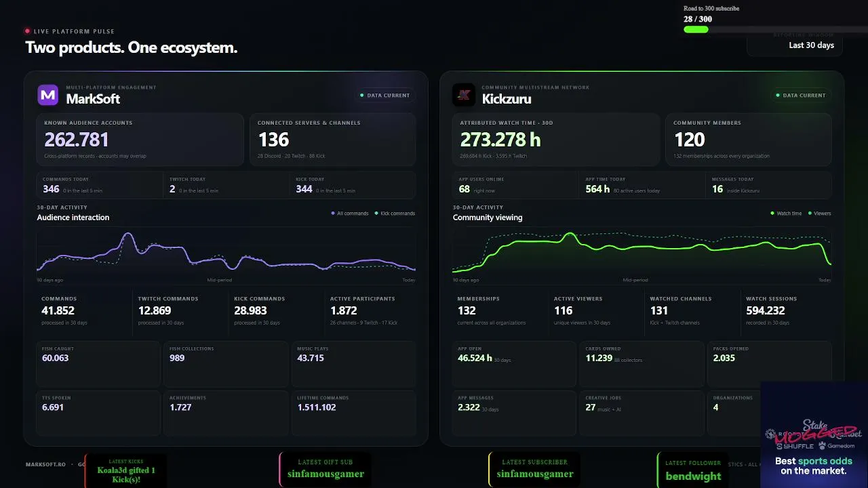
Task: Click the Watched Channels value 131
Action: click(x=659, y=310)
